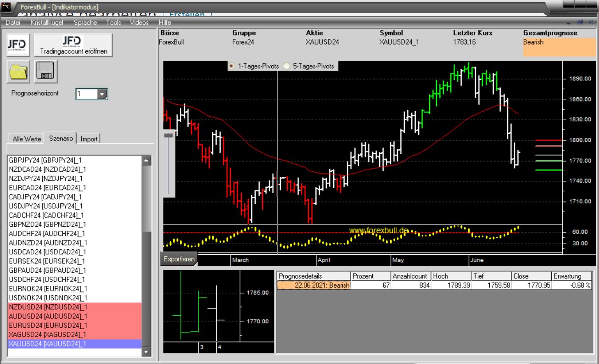The width and height of the screenshot is (599, 364).
Task: Click the ForexBull application icon in the title bar
Action: coord(6,7)
